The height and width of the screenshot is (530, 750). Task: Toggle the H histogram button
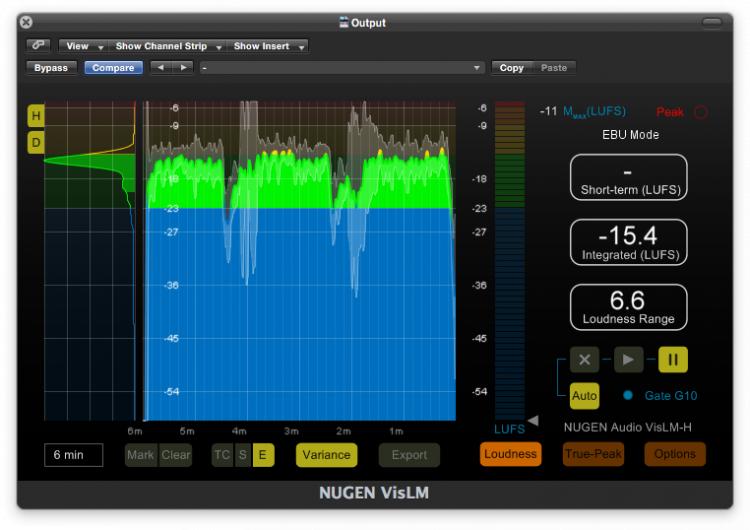(36, 116)
